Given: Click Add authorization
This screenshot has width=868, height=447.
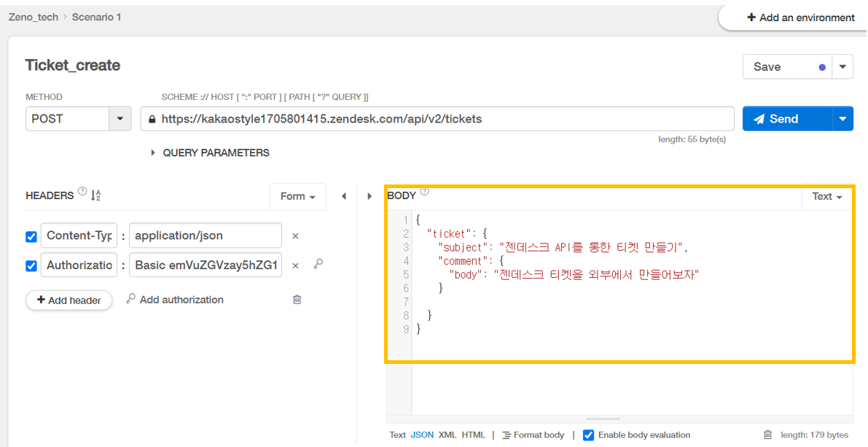Looking at the screenshot, I should (x=181, y=299).
